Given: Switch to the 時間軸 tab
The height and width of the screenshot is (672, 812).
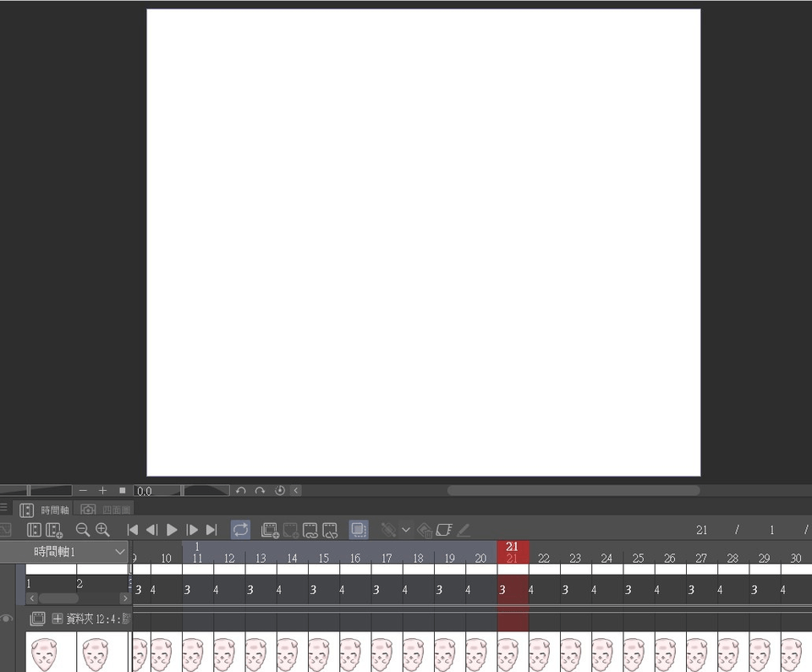Looking at the screenshot, I should point(44,510).
